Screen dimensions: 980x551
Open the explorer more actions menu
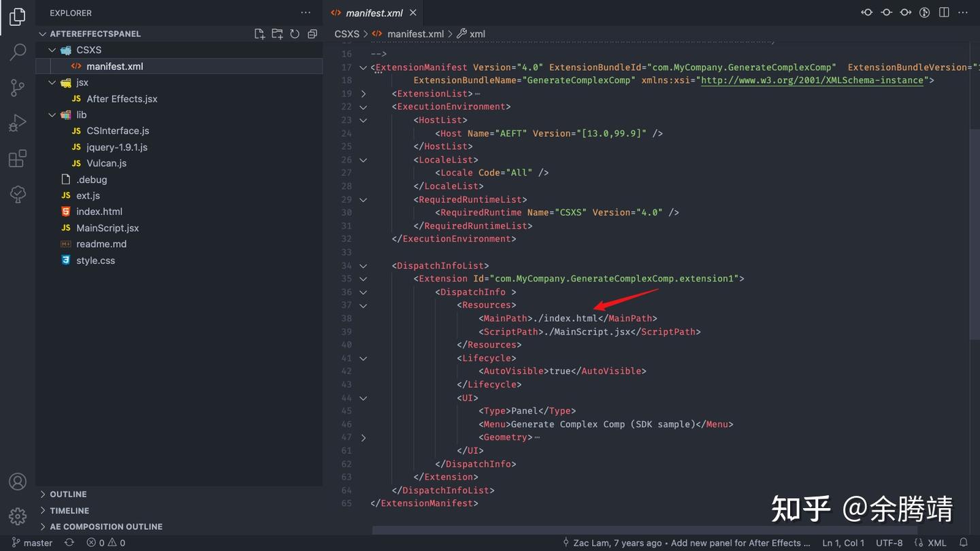[306, 13]
